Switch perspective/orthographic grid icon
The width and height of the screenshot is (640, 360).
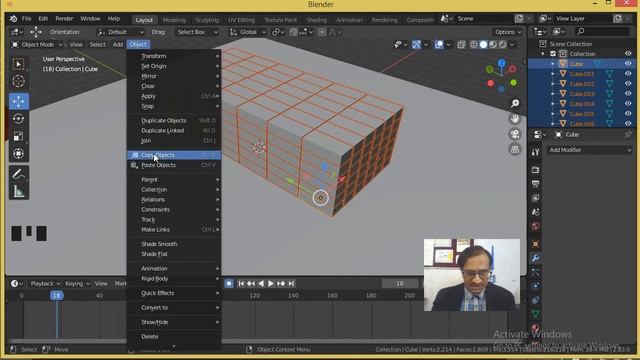515,149
